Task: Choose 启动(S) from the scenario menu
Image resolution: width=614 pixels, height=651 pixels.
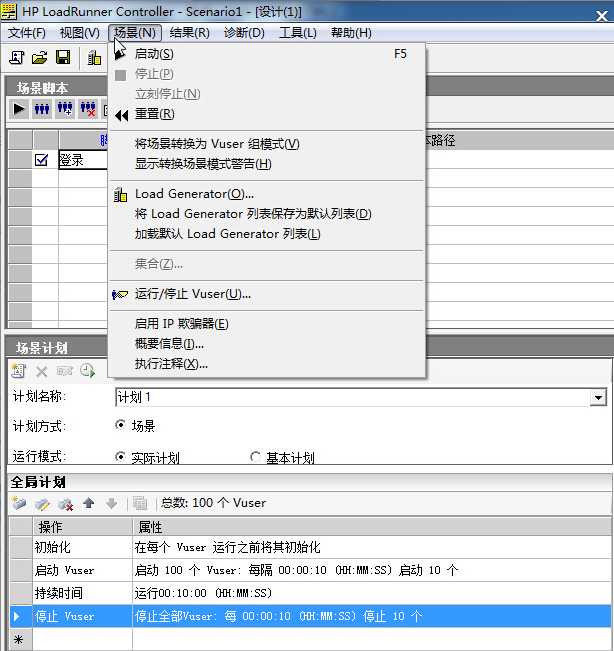Action: pyautogui.click(x=267, y=54)
